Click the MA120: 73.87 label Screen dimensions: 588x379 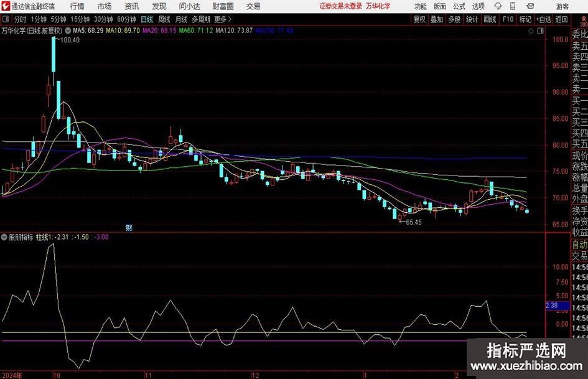[234, 30]
